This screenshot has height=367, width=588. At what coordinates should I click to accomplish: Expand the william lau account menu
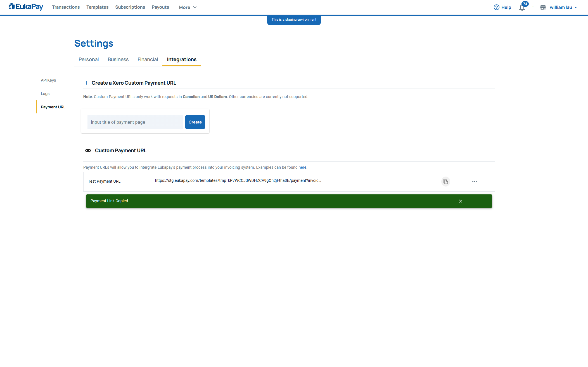(563, 8)
